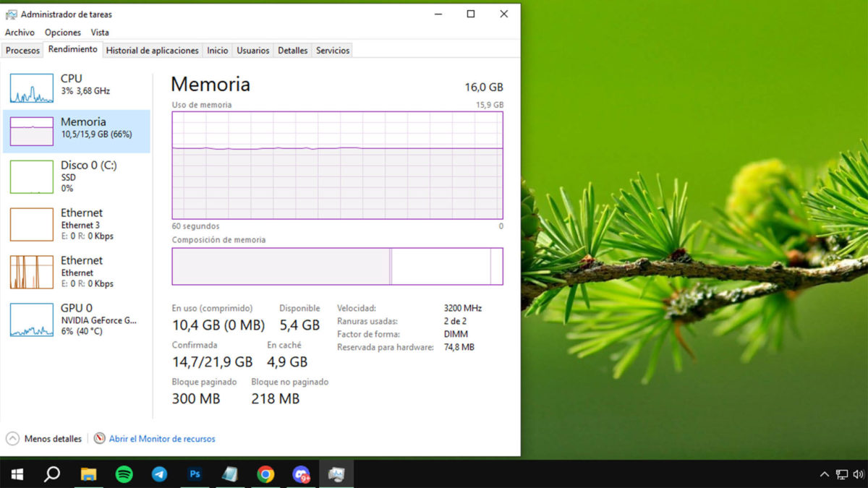Open the Usuarios tab

[253, 51]
